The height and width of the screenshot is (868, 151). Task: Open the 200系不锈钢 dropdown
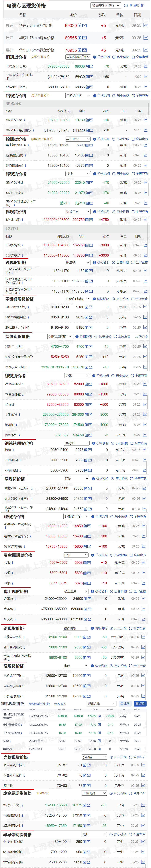(x=78, y=299)
